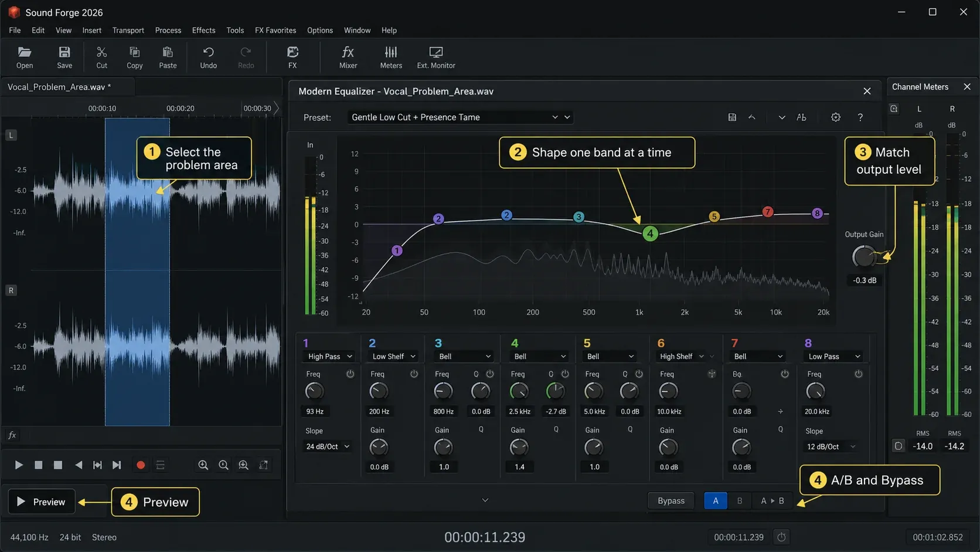Open the Preset dropdown Gentle Low Cut
980x552 pixels.
pyautogui.click(x=460, y=117)
